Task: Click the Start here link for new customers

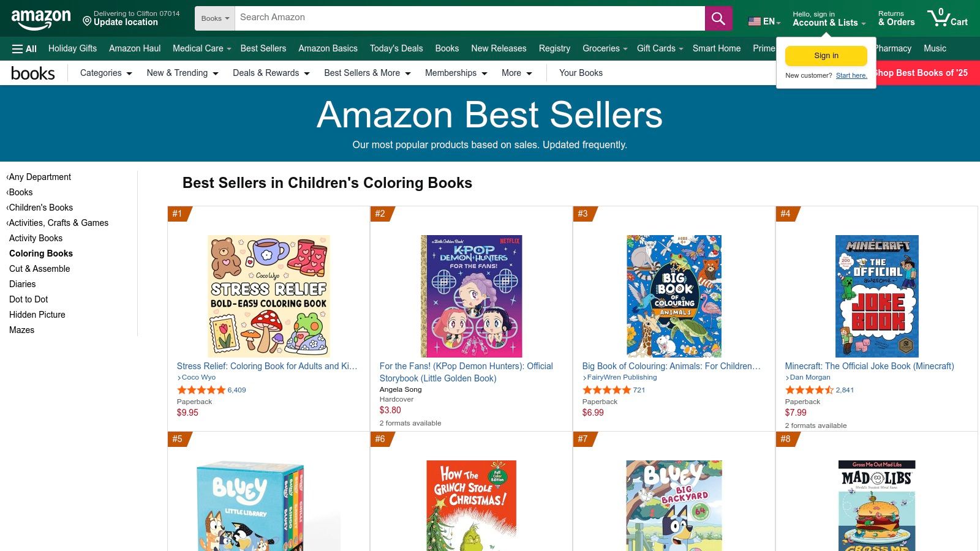Action: pyautogui.click(x=851, y=75)
